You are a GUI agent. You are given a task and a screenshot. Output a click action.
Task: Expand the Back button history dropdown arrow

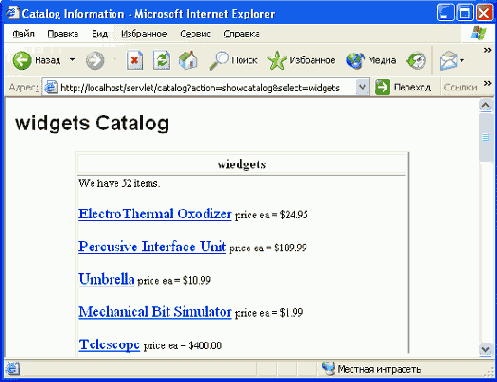coord(72,60)
